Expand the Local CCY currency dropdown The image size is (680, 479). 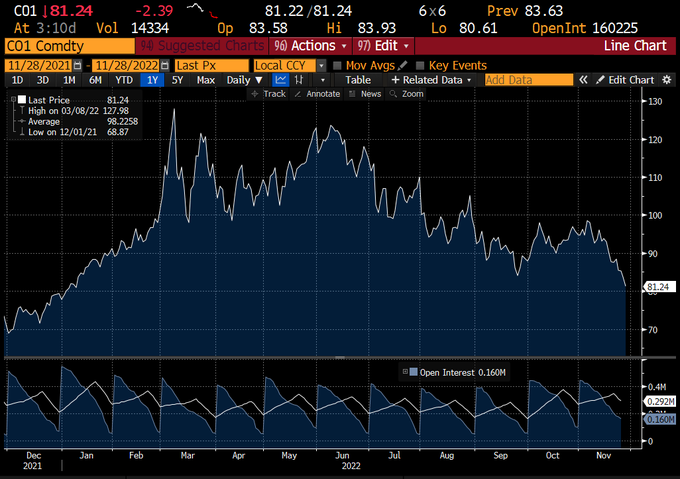tap(321, 65)
